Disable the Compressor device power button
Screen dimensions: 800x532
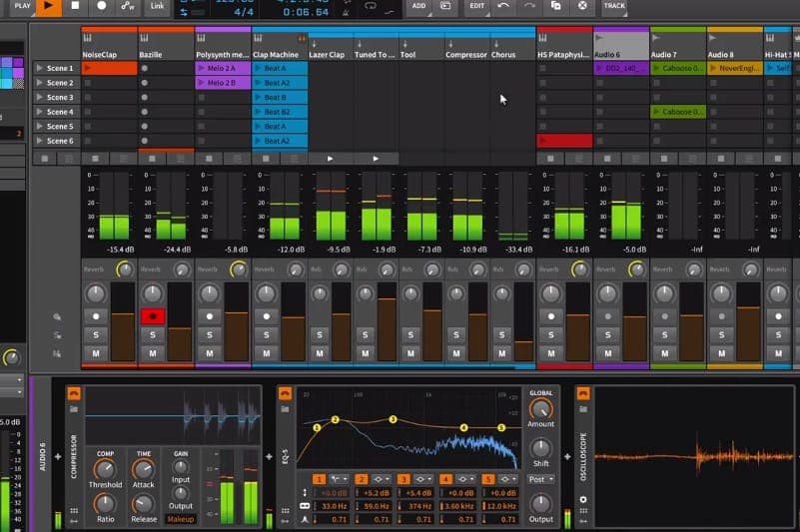pos(74,393)
